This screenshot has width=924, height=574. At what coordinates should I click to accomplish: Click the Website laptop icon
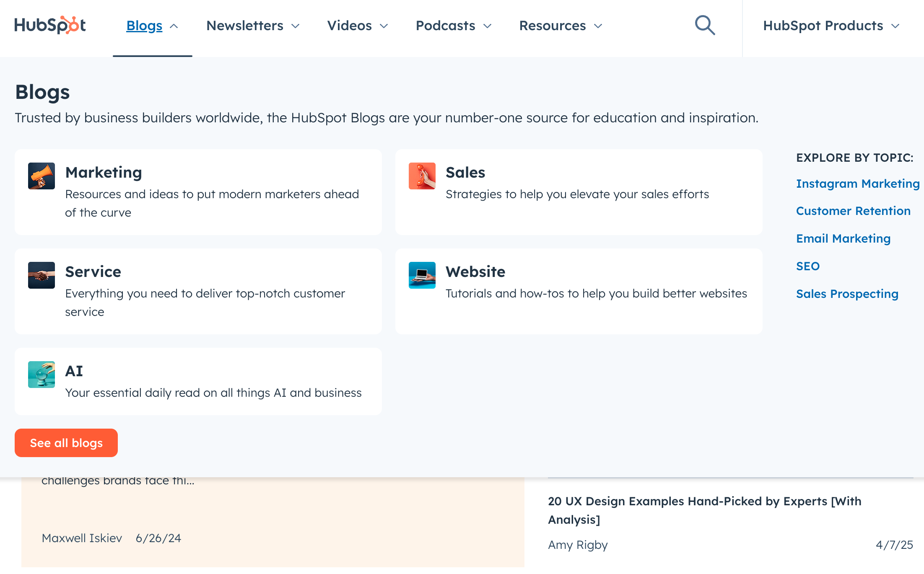(x=422, y=275)
